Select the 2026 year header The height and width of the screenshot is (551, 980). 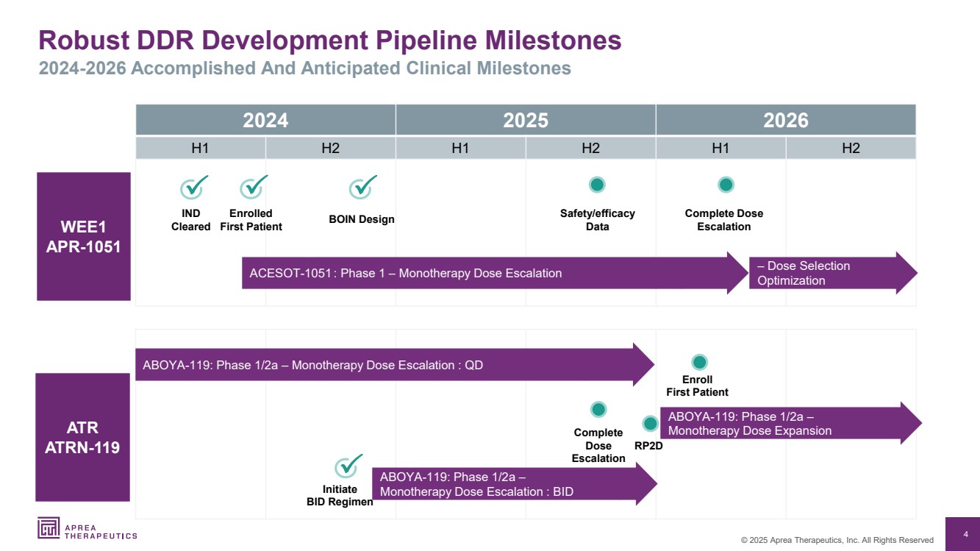[785, 120]
